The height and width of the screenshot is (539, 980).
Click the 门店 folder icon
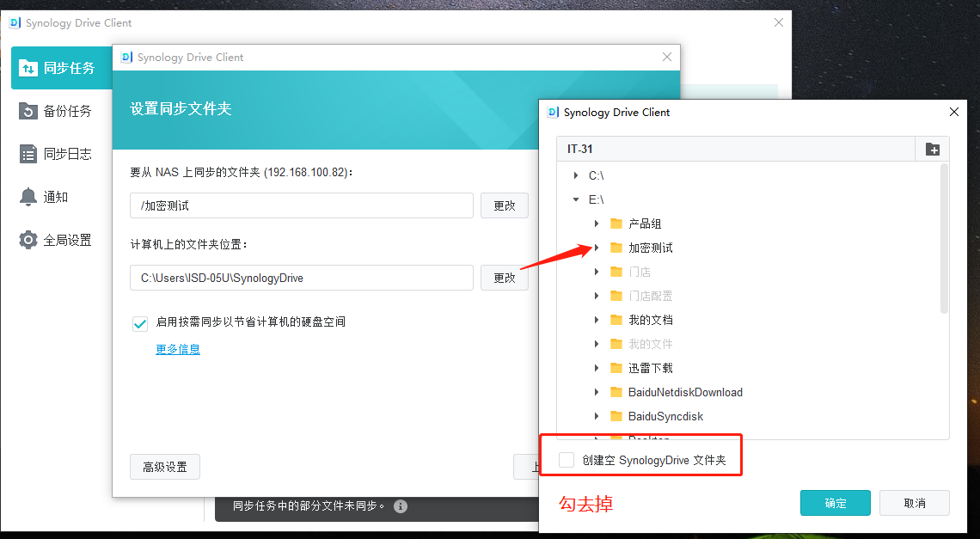point(616,272)
